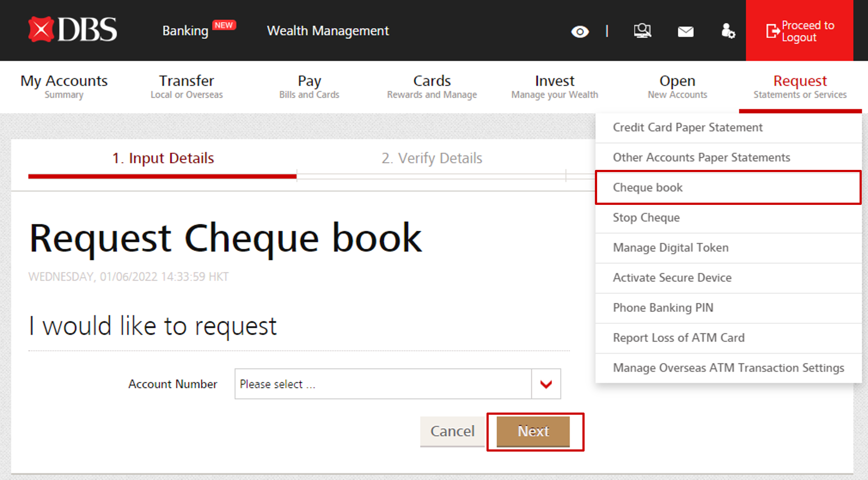Screen dimensions: 868x480
Task: Click the Cancel button
Action: [452, 431]
